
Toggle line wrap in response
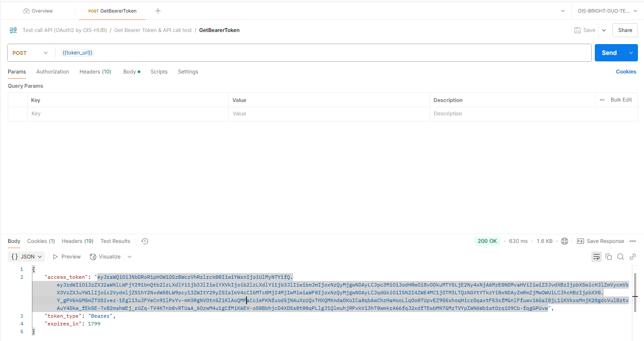(x=597, y=257)
